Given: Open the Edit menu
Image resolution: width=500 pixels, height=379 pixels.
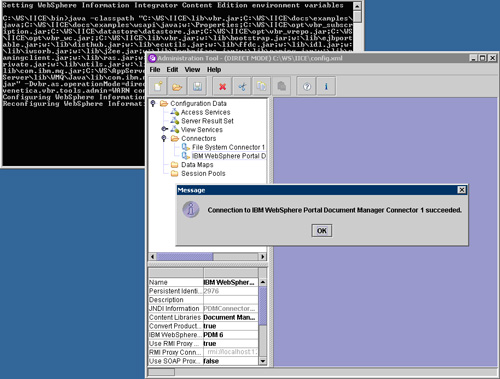Looking at the screenshot, I should pyautogui.click(x=172, y=70).
